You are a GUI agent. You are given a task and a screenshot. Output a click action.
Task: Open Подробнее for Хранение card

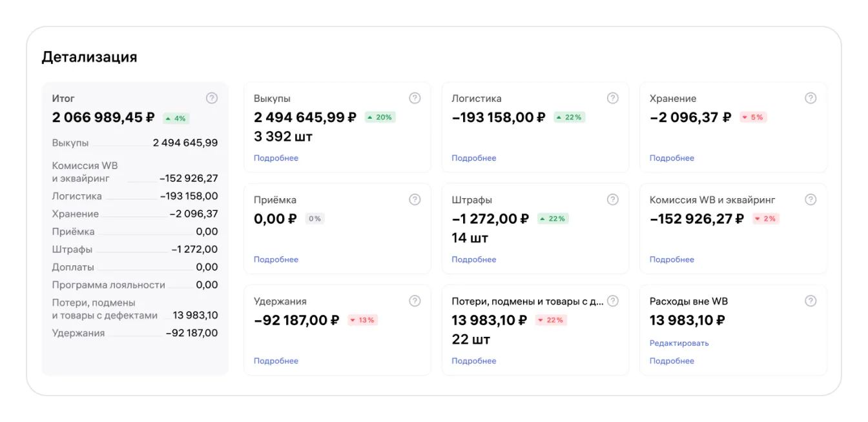672,158
